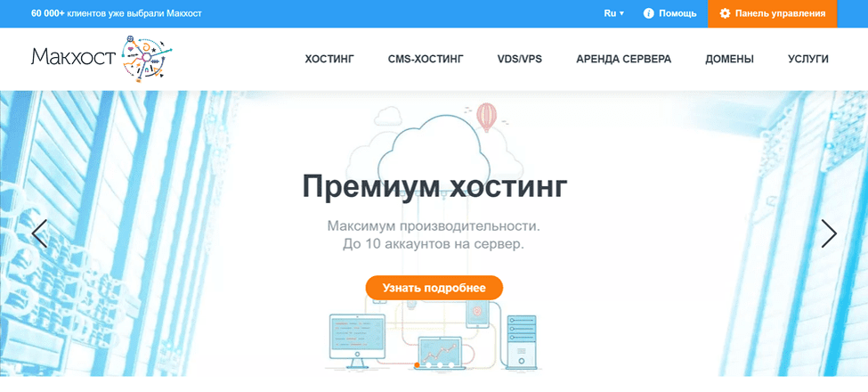Screen dimensions: 868x392
Task: Click the server tower illustration
Action: [x=522, y=341]
